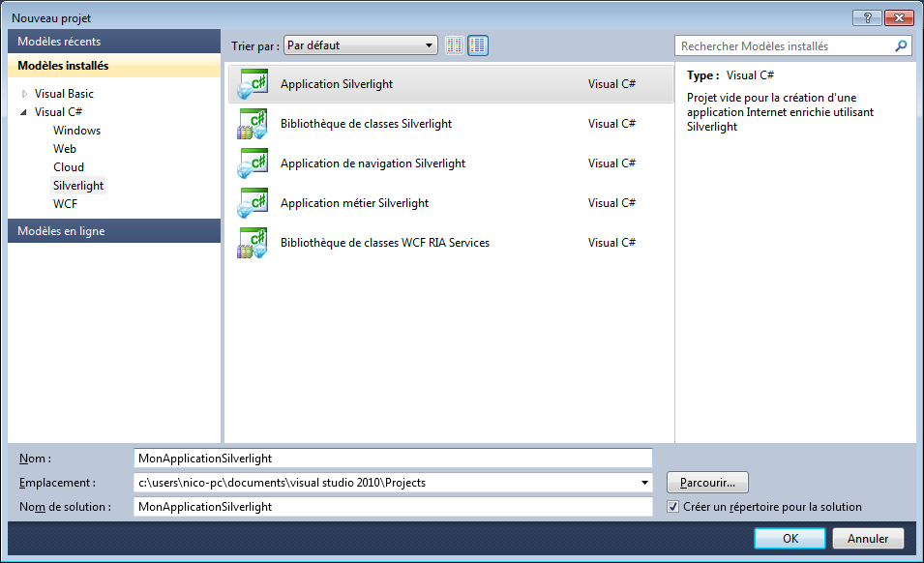
Task: Expand the Visual Basic tree node
Action: pos(24,94)
